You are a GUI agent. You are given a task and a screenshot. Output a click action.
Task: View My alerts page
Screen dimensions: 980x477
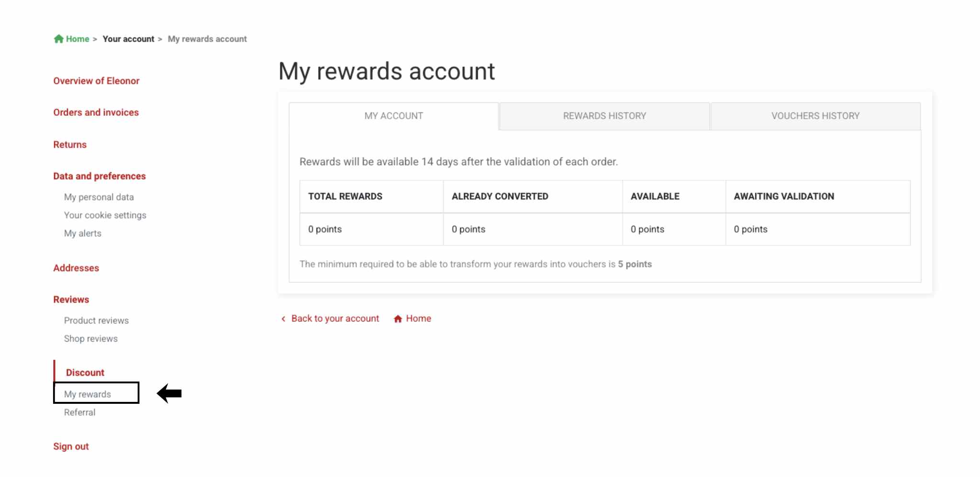(x=83, y=233)
